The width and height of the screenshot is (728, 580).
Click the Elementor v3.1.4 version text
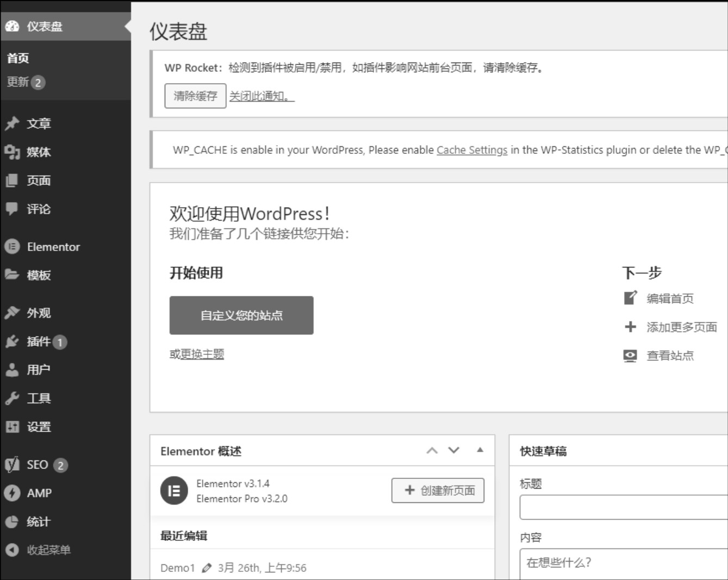click(x=233, y=483)
